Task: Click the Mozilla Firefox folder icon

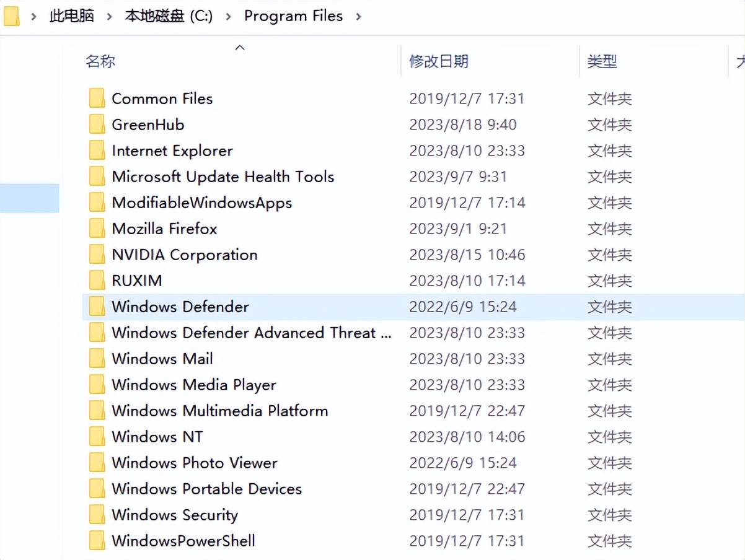Action: click(97, 229)
